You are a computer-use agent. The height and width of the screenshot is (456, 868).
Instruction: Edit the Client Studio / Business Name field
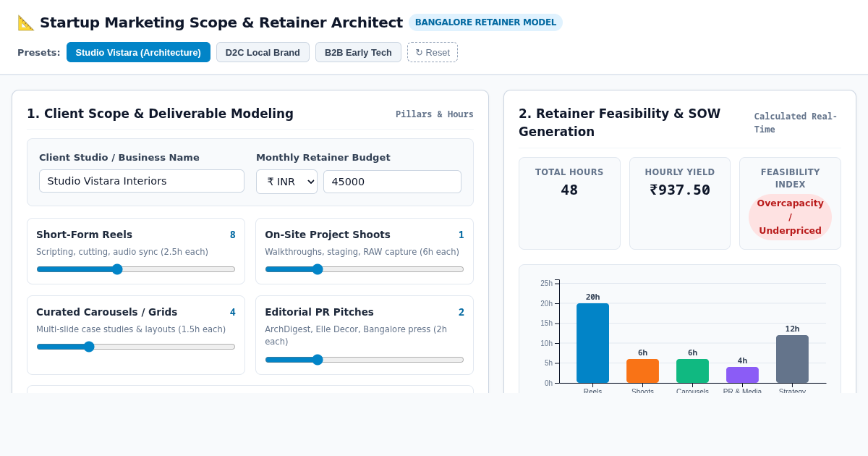142,181
